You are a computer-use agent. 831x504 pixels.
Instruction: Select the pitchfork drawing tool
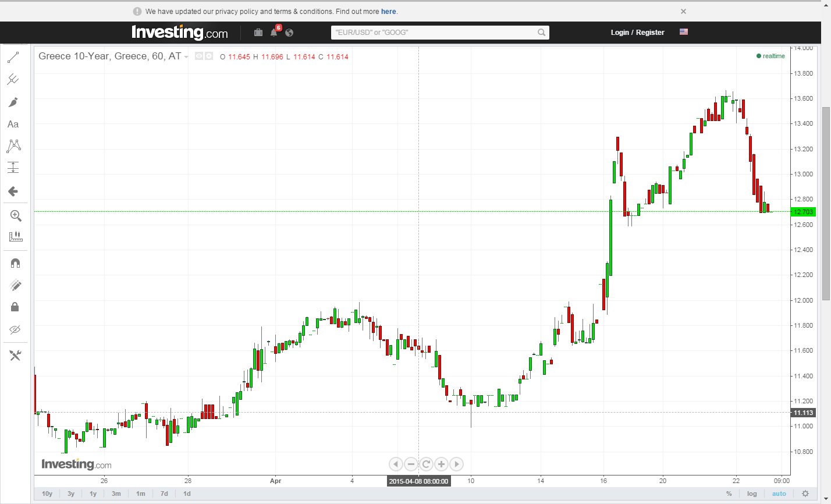click(13, 79)
